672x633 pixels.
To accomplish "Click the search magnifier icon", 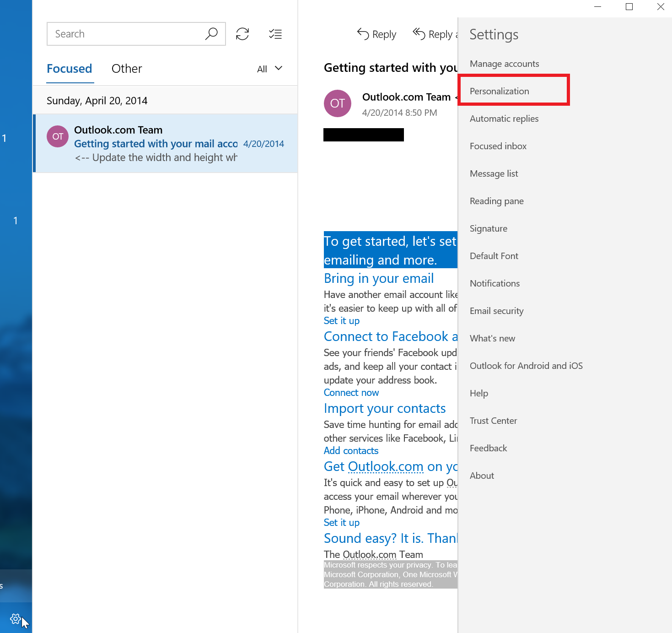I will [x=211, y=34].
